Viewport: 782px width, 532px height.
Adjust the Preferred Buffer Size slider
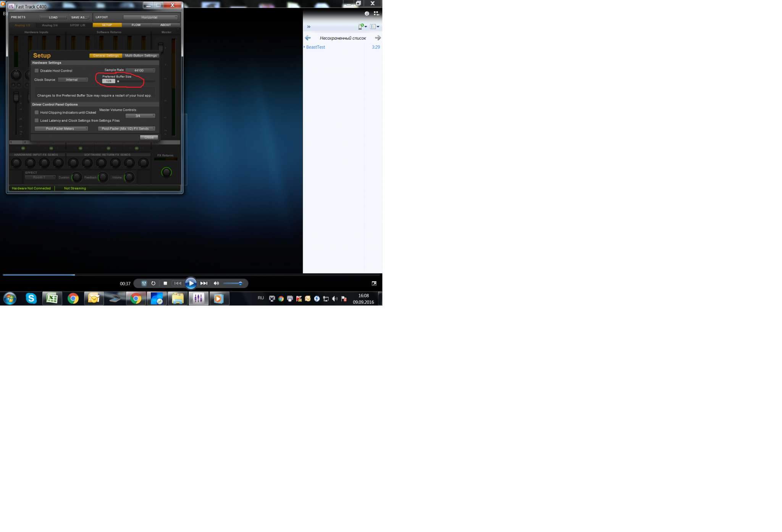point(118,81)
